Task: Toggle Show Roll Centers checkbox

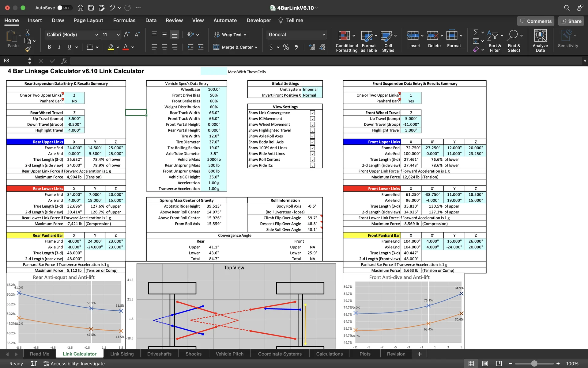Action: pos(312,159)
